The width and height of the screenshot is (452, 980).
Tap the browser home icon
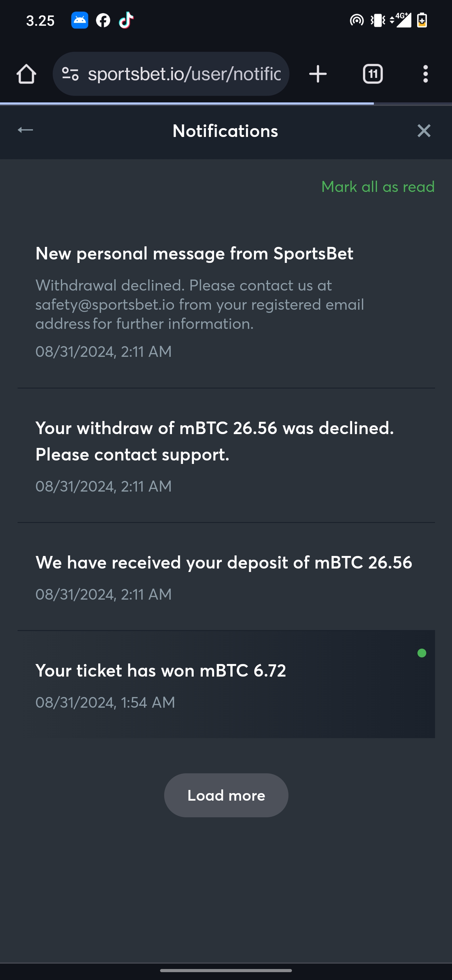[26, 74]
